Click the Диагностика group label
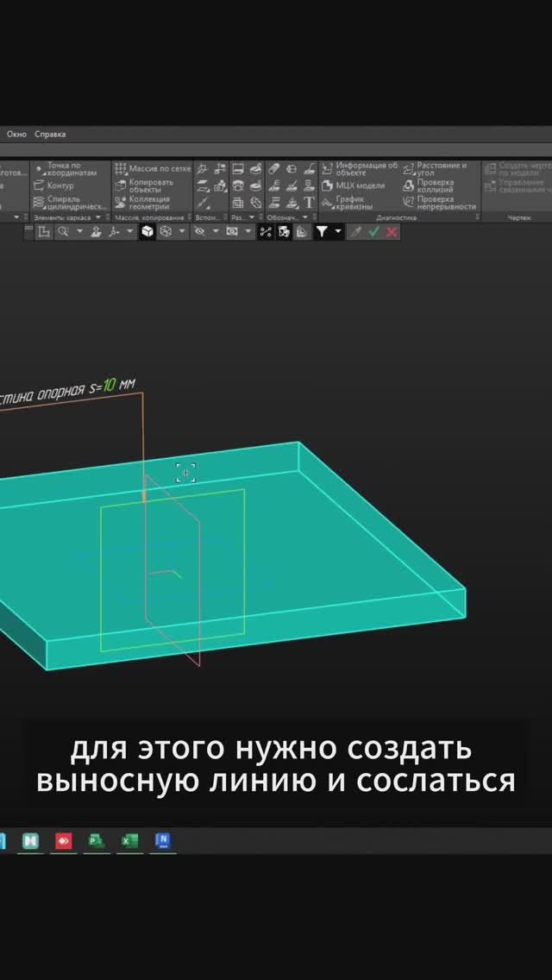The width and height of the screenshot is (552, 980). [x=396, y=217]
